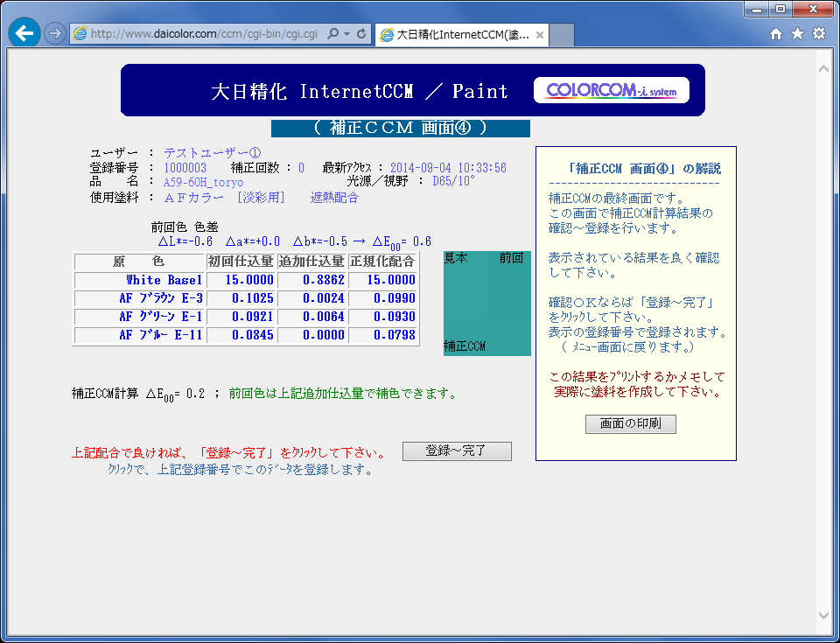Click the 補正CCM 画面④ heading
Image resolution: width=840 pixels, height=643 pixels.
(x=400, y=128)
